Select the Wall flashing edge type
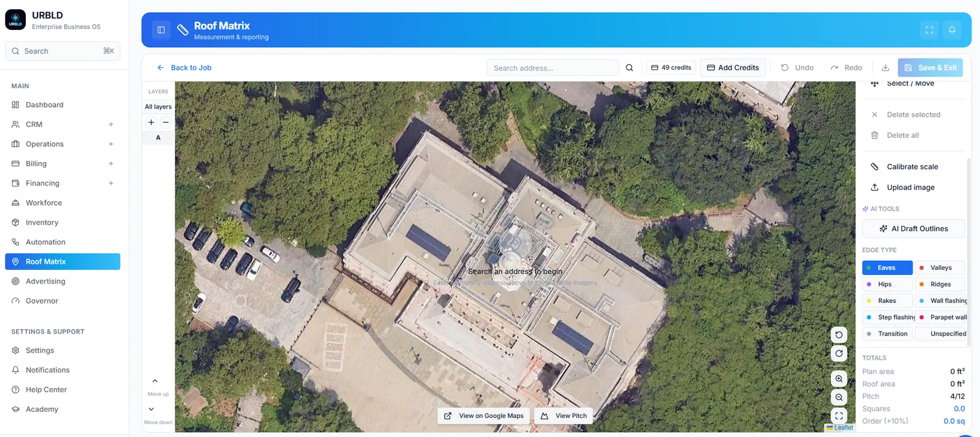The width and height of the screenshot is (980, 437). [941, 301]
